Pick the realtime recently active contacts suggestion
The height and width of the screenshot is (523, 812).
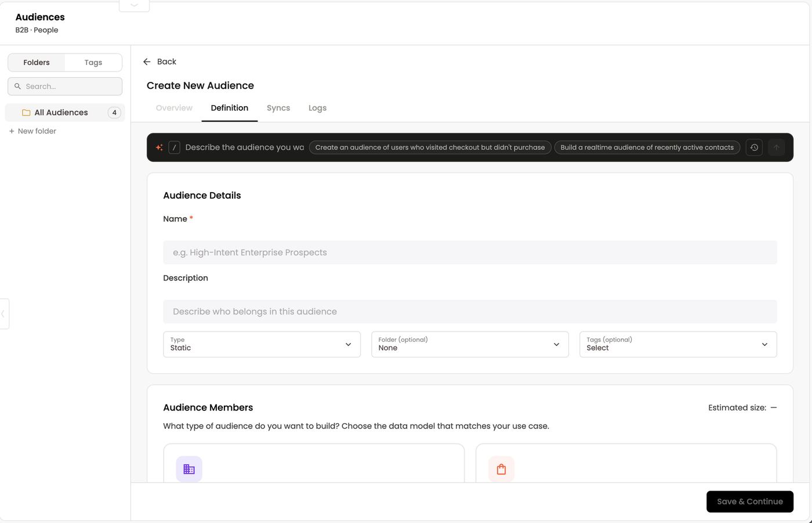click(647, 147)
